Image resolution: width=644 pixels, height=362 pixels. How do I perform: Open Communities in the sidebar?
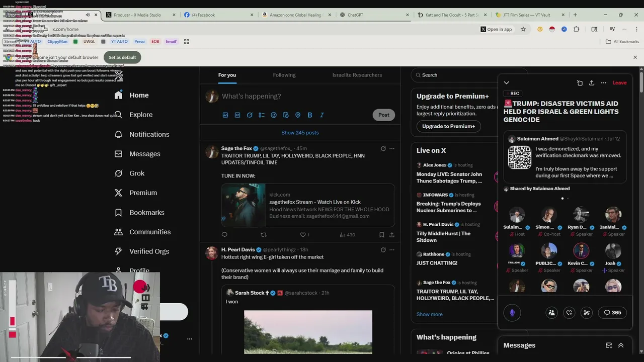[143, 232]
